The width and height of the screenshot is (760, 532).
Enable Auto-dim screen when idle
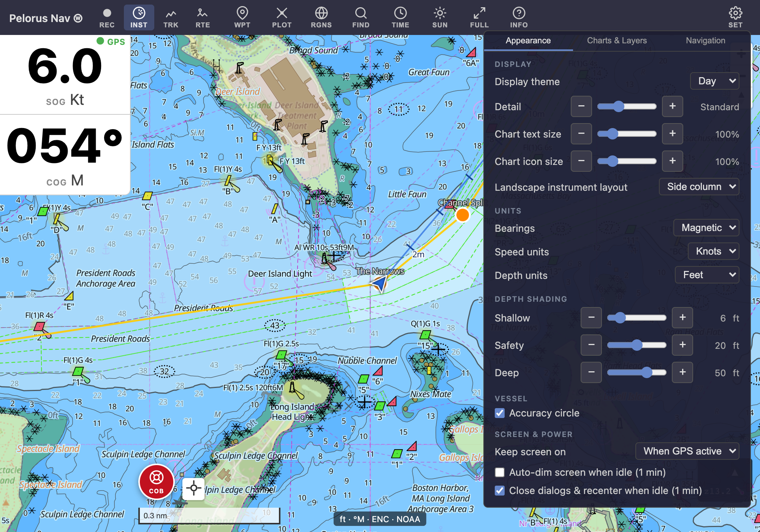pyautogui.click(x=500, y=472)
